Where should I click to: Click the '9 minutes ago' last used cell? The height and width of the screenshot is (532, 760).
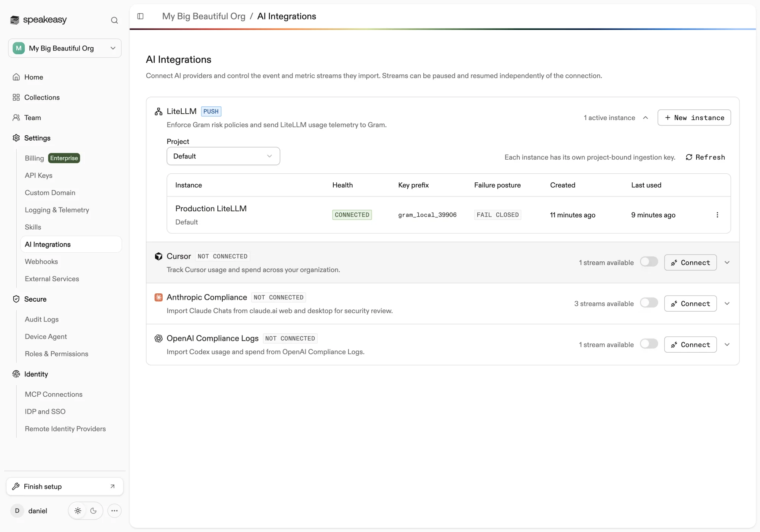pos(653,215)
